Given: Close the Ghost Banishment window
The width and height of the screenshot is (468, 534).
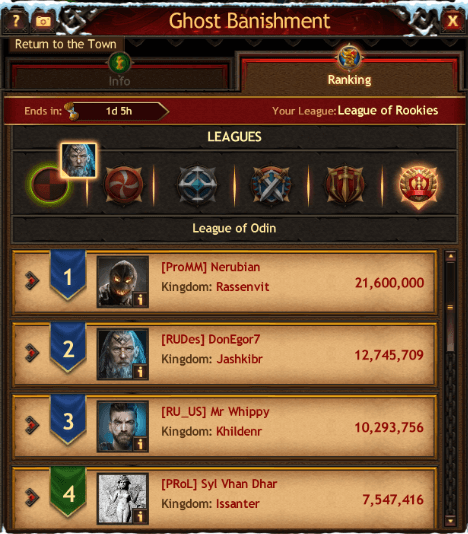Looking at the screenshot, I should coord(453,21).
